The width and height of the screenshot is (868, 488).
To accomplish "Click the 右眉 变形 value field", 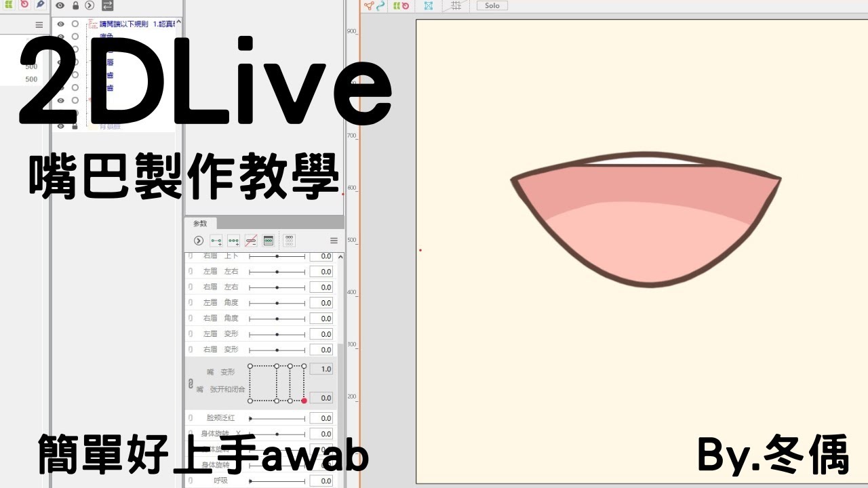I will 321,350.
